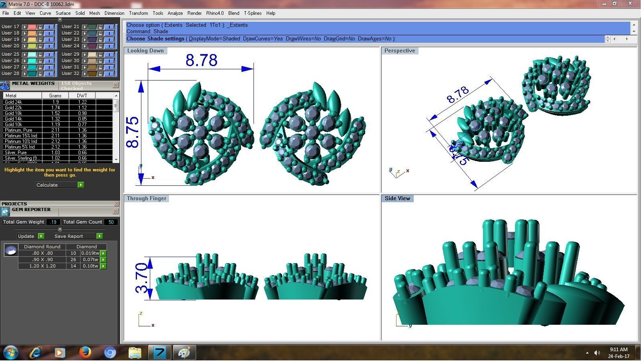Click the green arrow beside Update
The width and height of the screenshot is (644, 362).
click(x=41, y=237)
